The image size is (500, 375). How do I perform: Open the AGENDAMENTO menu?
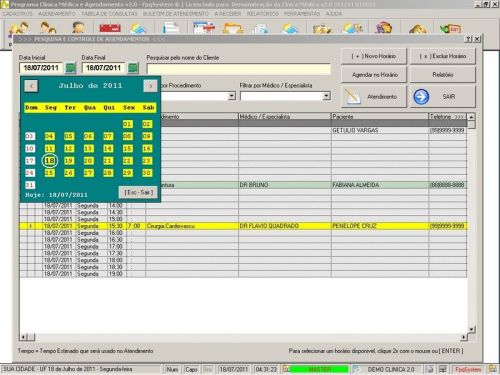[x=57, y=14]
